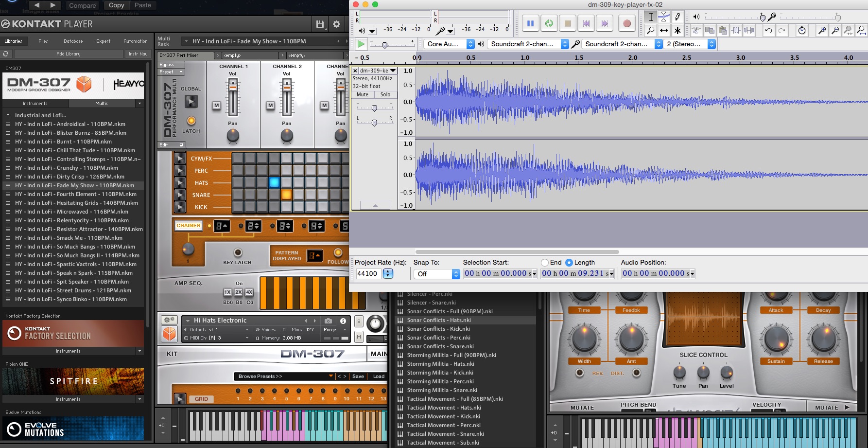Viewport: 868px width, 448px height.
Task: Switch to the Database tab
Action: coord(73,41)
